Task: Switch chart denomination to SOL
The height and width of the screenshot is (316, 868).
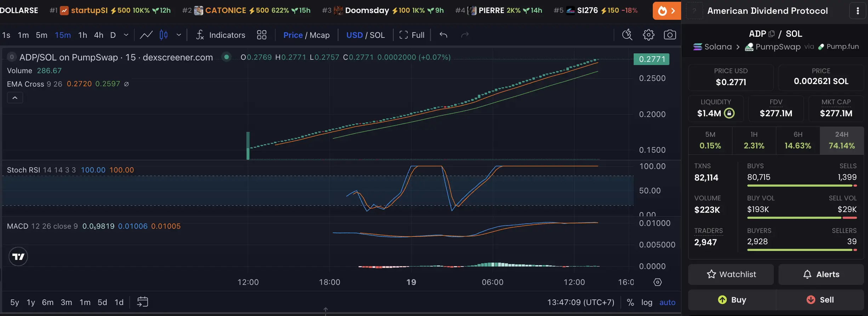Action: coord(377,35)
